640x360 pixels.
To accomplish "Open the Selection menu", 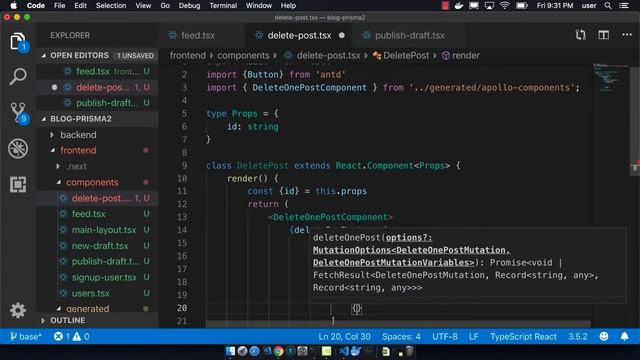I will click(x=111, y=6).
